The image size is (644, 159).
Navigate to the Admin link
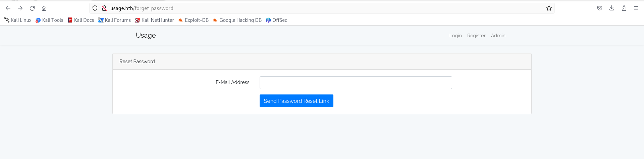pyautogui.click(x=498, y=36)
